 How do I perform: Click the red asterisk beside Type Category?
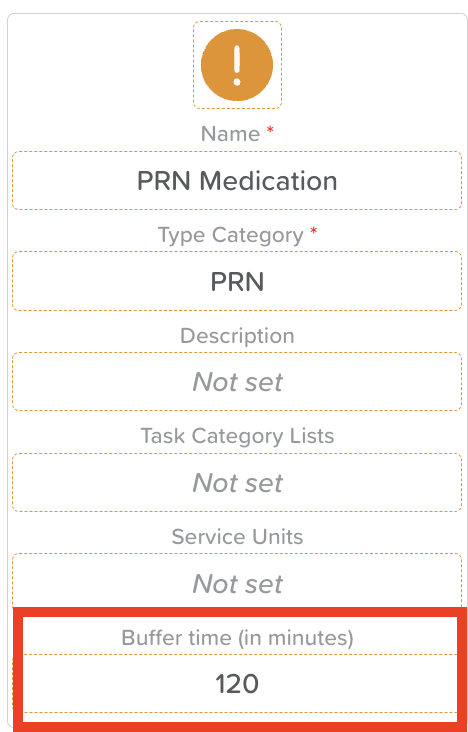314,232
